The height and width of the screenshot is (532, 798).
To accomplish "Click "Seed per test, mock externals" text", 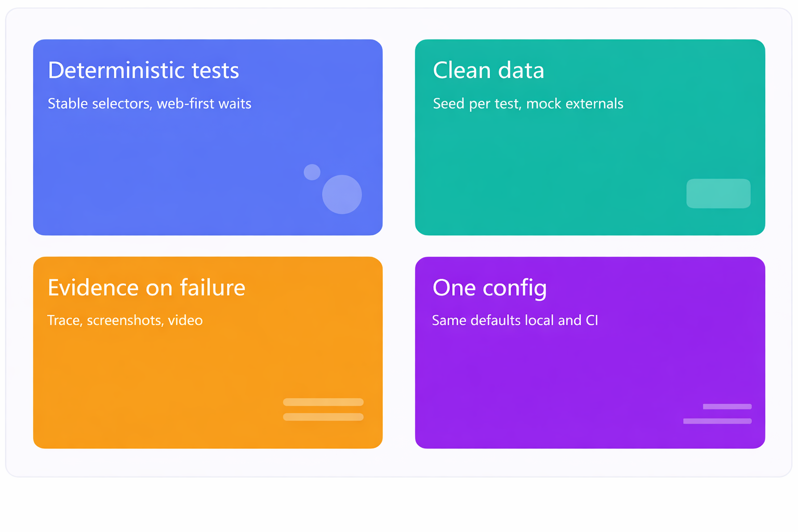I will (x=528, y=104).
